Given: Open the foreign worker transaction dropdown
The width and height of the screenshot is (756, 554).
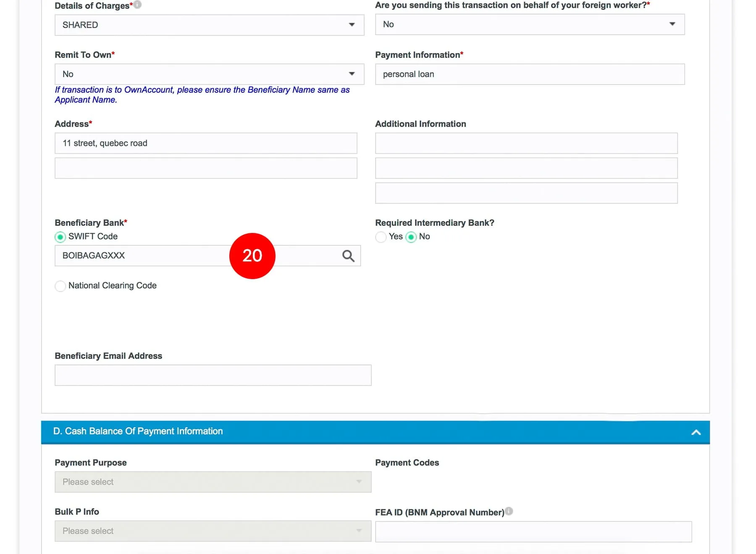Looking at the screenshot, I should pos(529,24).
